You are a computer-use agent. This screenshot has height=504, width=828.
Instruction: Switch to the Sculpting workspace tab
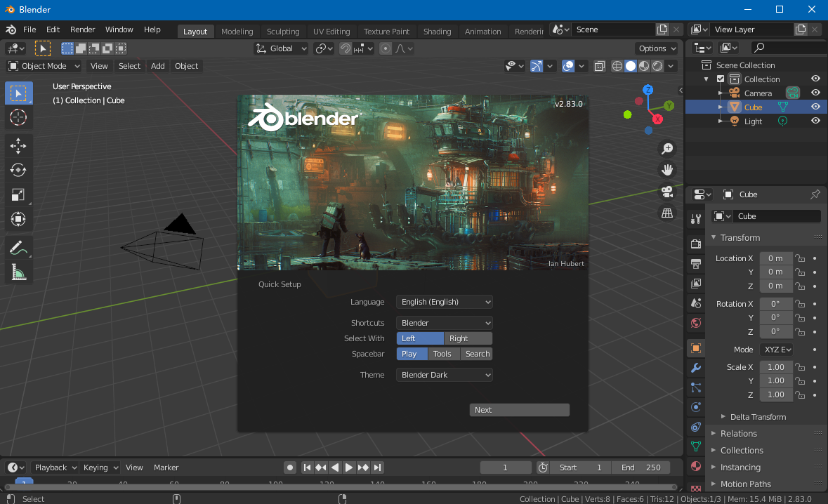[x=283, y=31]
